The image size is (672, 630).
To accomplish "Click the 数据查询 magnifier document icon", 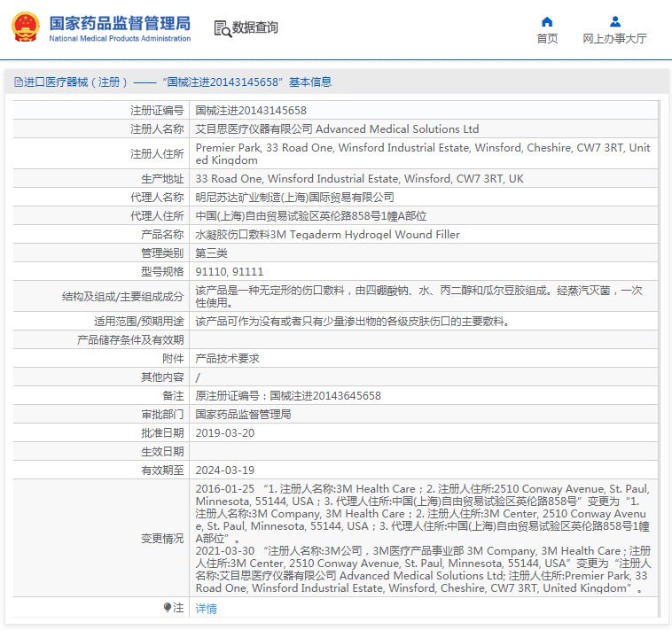I will pyautogui.click(x=222, y=28).
